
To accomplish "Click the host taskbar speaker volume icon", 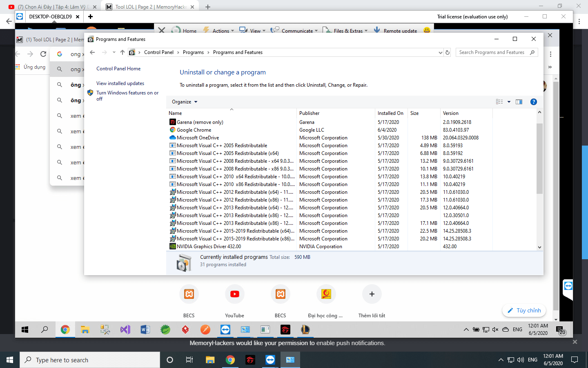I will (521, 360).
